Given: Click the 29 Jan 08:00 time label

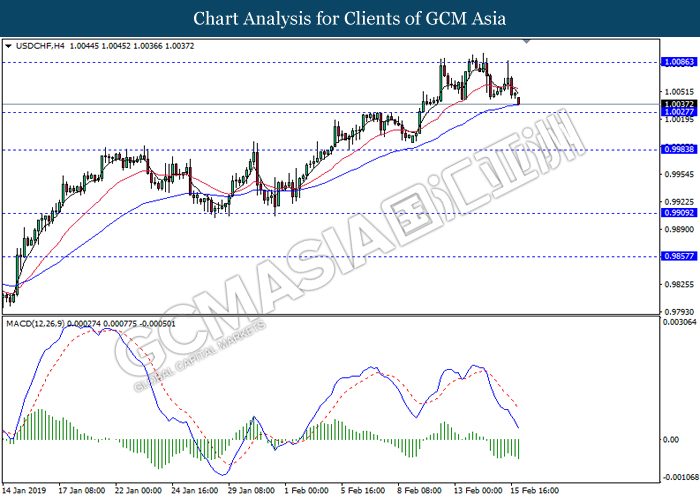Looking at the screenshot, I should click(x=251, y=491).
